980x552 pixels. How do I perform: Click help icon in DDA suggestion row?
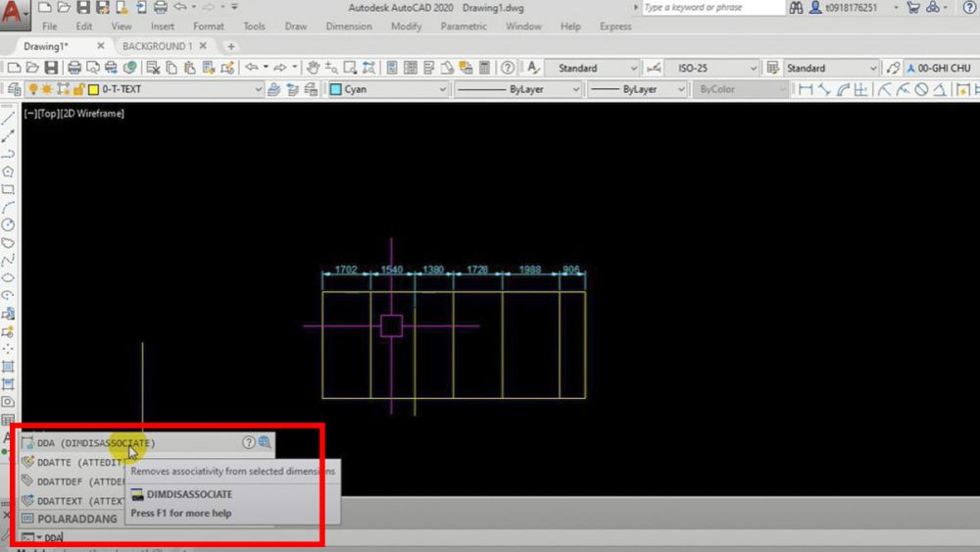point(248,442)
